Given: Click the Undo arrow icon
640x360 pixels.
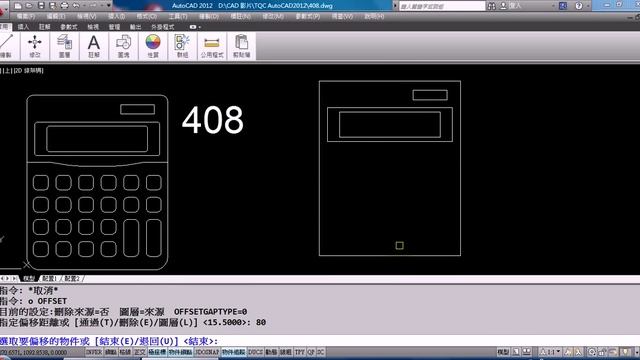Looking at the screenshot, I should tap(76, 6).
